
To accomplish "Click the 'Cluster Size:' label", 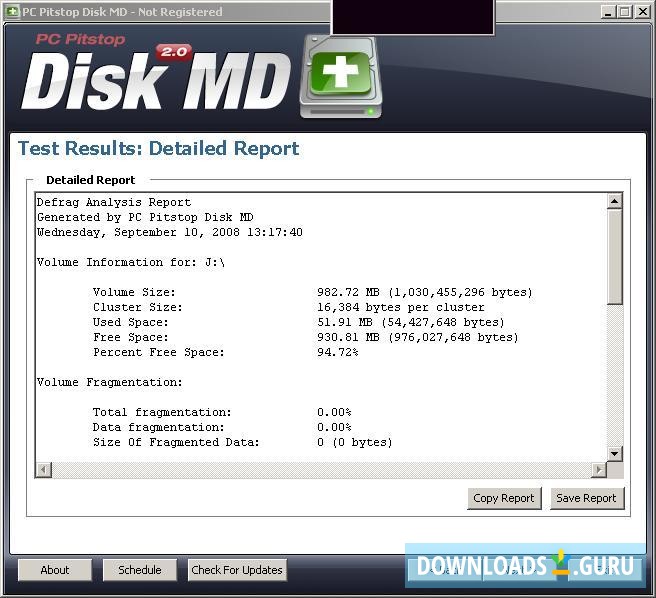I will [x=138, y=307].
